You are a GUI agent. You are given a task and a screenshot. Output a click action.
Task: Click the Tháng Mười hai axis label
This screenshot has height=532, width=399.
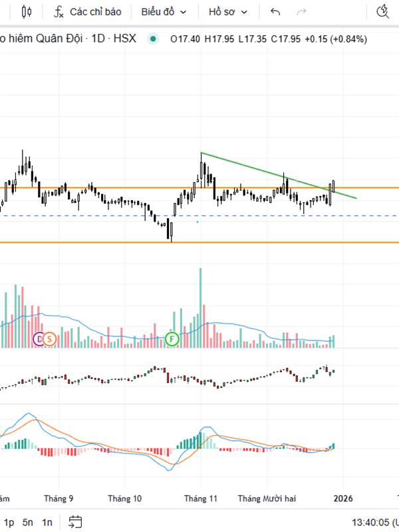click(267, 498)
